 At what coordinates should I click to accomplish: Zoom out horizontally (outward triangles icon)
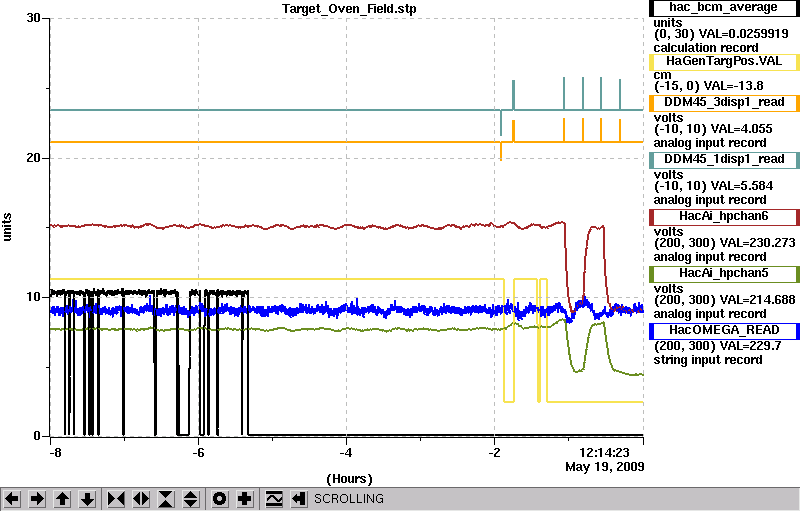click(141, 498)
